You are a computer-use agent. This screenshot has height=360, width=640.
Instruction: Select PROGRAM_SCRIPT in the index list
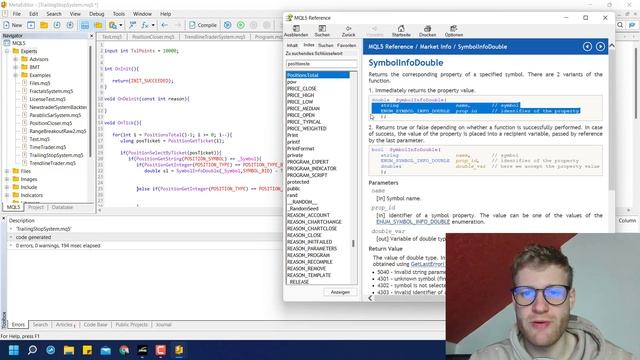pos(307,175)
